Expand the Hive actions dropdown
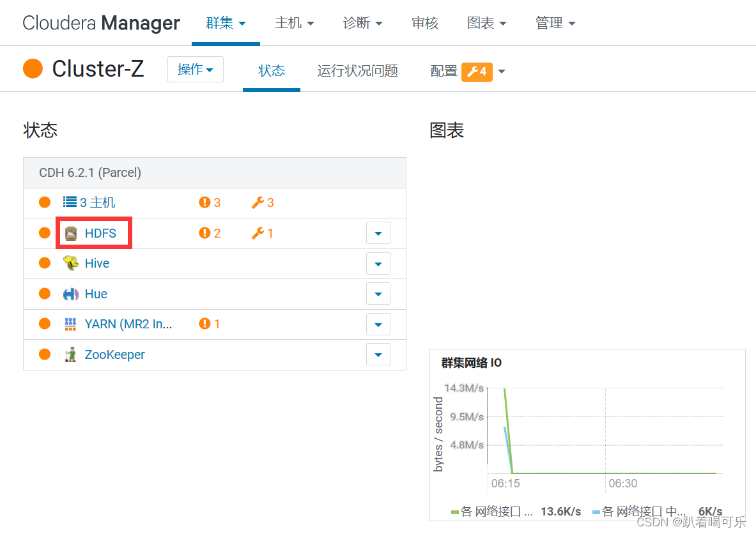This screenshot has height=534, width=756. point(378,264)
